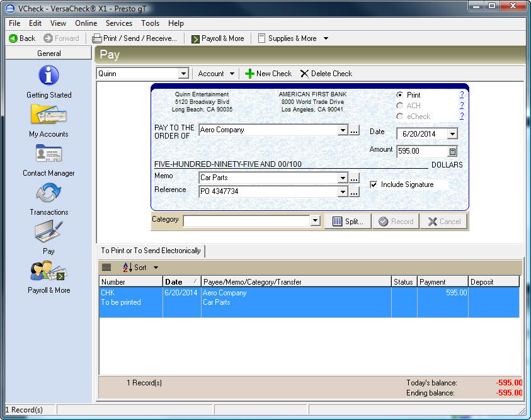The height and width of the screenshot is (420, 531).
Task: Select the Aero Company check record row
Action: coord(252,297)
